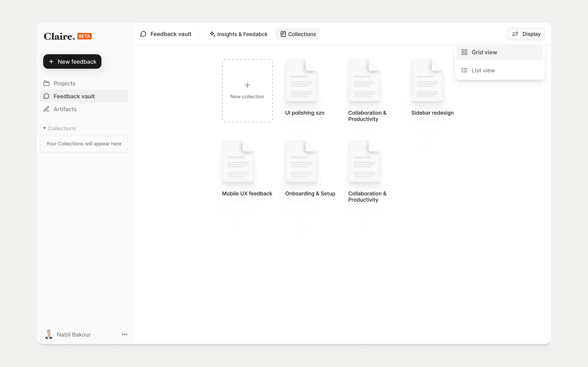This screenshot has height=367, width=588.
Task: Click the plus icon on New feedback button
Action: pos(51,61)
